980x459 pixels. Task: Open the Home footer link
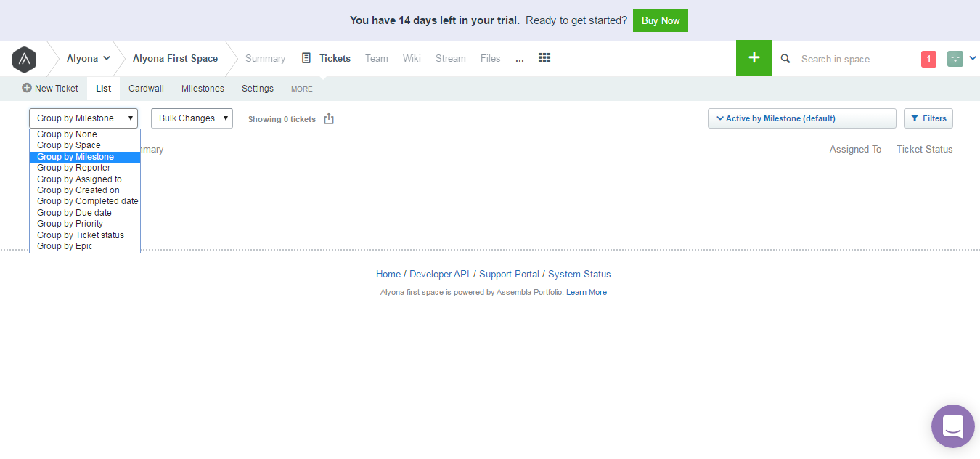point(388,274)
